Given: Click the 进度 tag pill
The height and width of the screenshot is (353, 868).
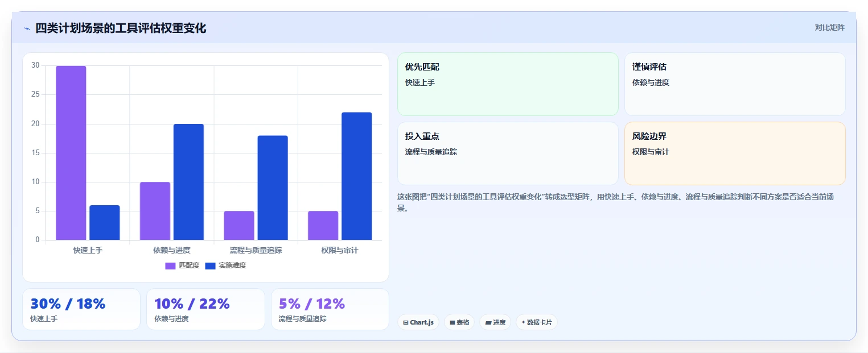Looking at the screenshot, I should [x=495, y=322].
